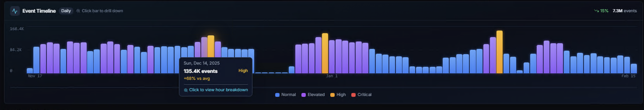Click the 'Jan 1' x-axis date label

pos(332,76)
